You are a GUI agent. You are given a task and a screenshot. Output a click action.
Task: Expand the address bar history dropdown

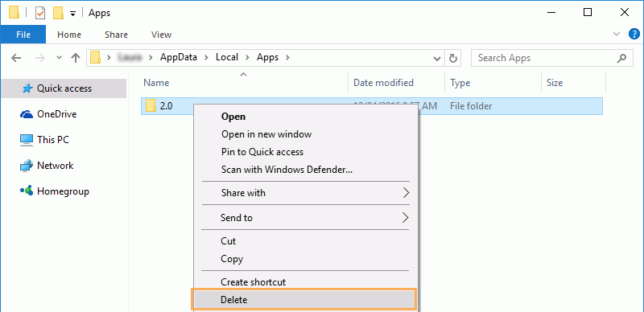pyautogui.click(x=437, y=58)
